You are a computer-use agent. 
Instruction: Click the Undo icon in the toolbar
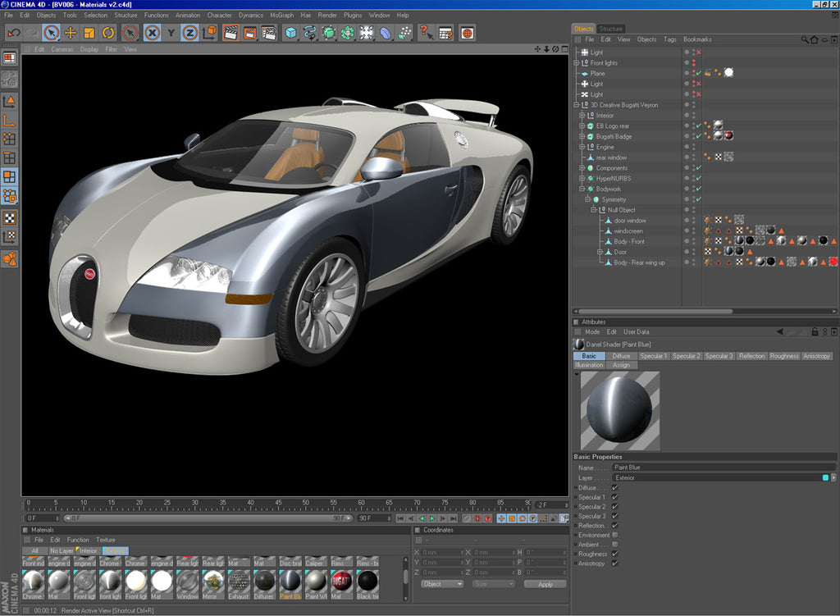pos(13,33)
